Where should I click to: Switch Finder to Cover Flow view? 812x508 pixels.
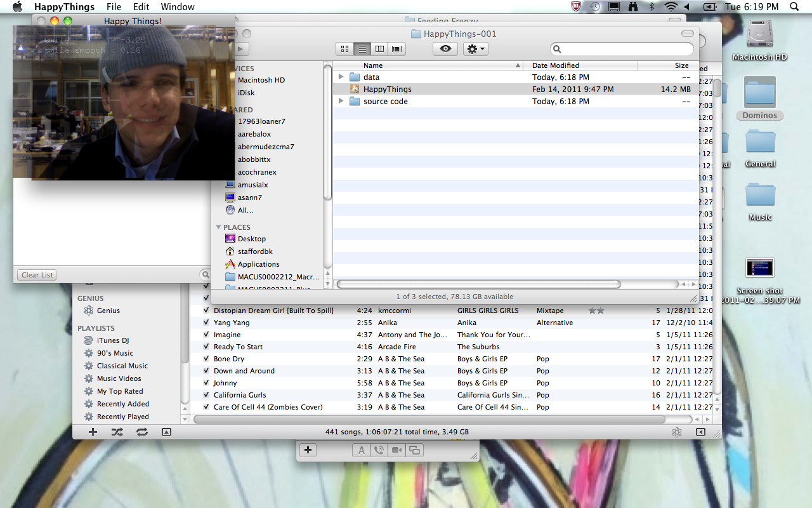click(397, 49)
